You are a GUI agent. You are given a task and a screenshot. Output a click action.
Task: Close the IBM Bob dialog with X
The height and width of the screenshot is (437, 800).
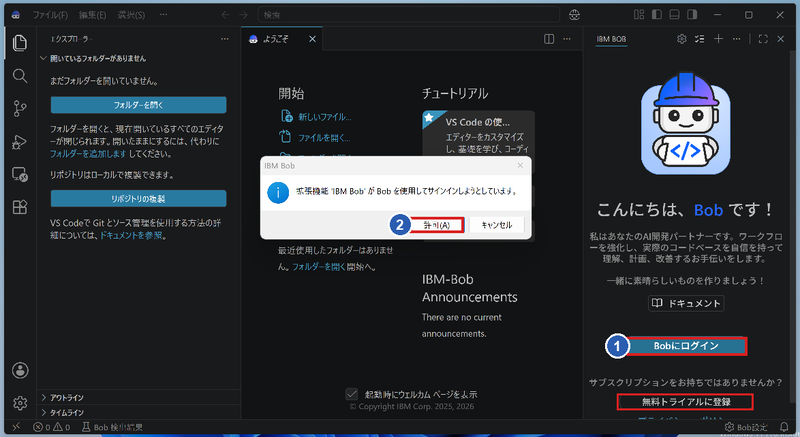520,165
